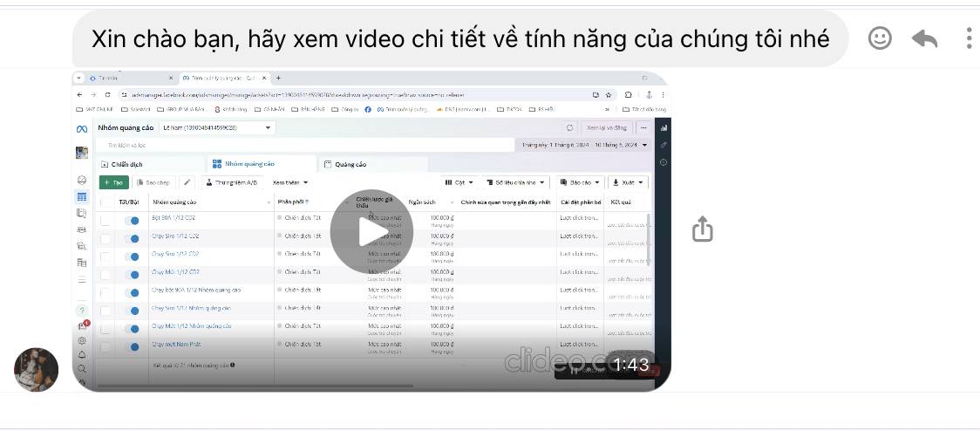Click the pencil edit icon in toolbar

pyautogui.click(x=187, y=183)
